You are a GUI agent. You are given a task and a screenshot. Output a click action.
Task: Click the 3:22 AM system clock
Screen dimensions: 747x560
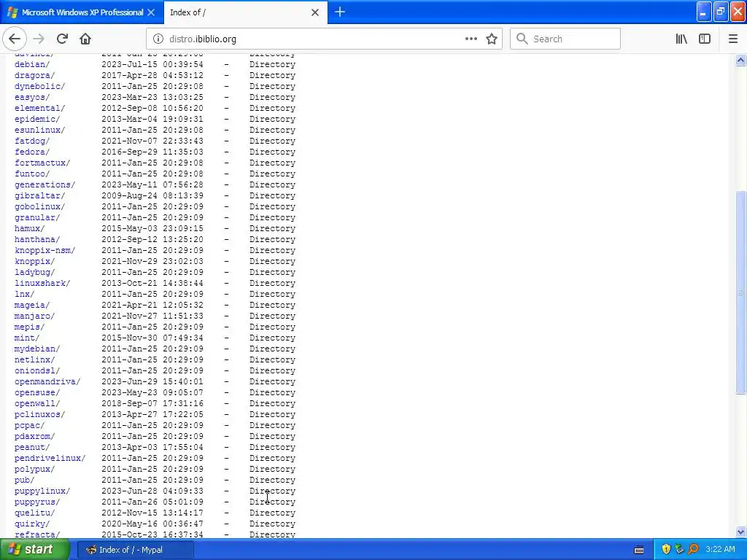coord(720,550)
